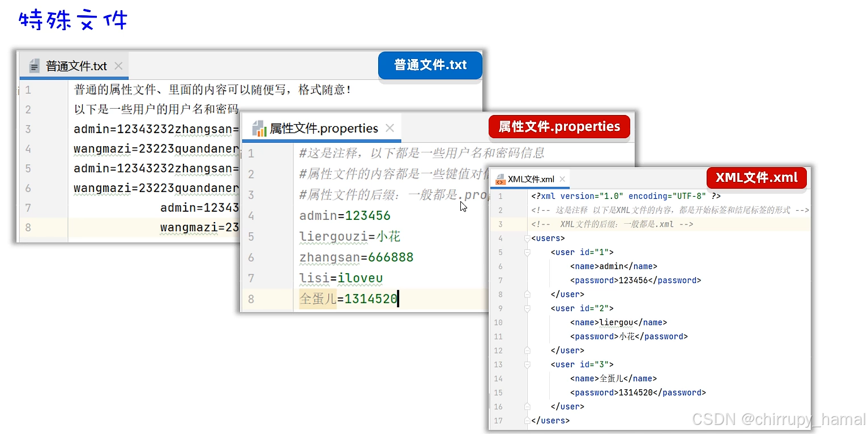Screen dimensions: 868x434
Task: Click the admin=123456 line in properties file
Action: [345, 216]
